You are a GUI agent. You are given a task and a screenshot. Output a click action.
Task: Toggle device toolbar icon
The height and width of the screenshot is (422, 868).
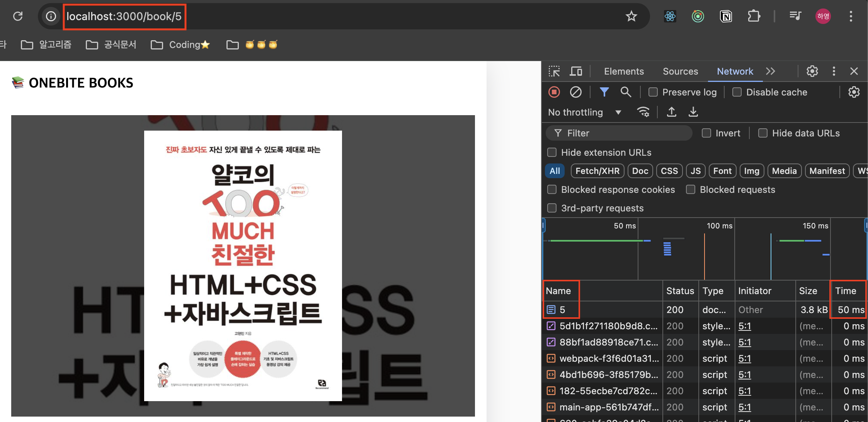tap(576, 71)
